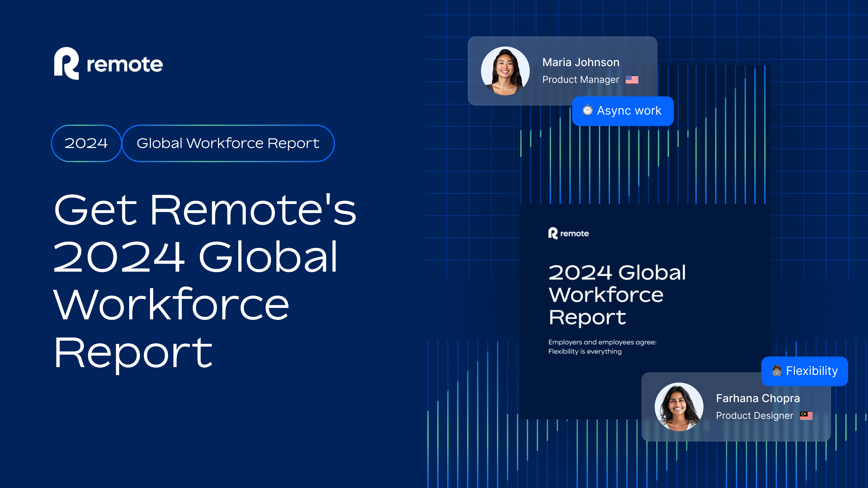The width and height of the screenshot is (868, 488).
Task: Click the Async work tag
Action: (623, 111)
